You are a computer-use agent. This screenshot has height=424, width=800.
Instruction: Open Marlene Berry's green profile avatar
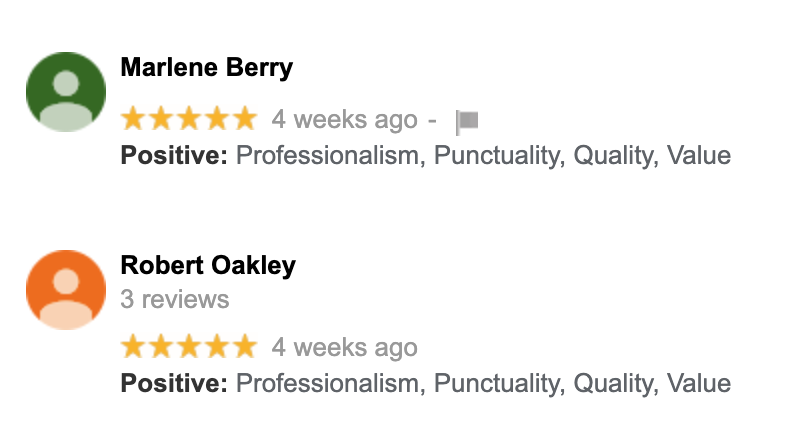point(66,92)
